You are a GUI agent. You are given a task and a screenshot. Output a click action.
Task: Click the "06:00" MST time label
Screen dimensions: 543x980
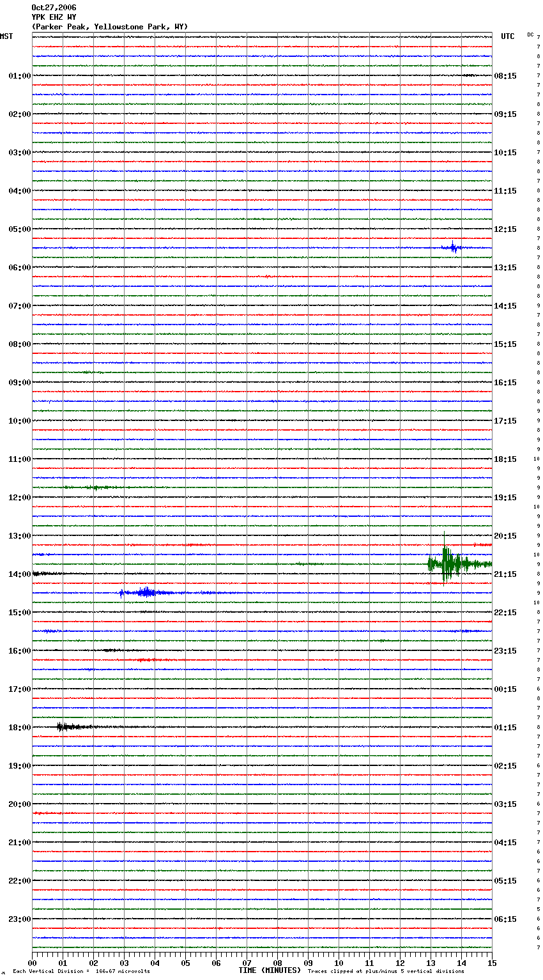pos(20,268)
